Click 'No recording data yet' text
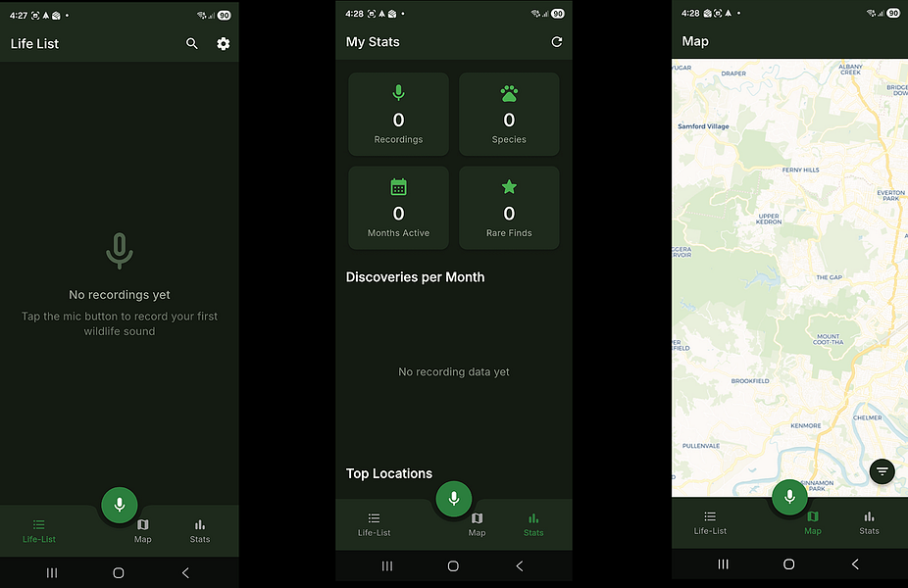This screenshot has height=588, width=908. coord(454,371)
